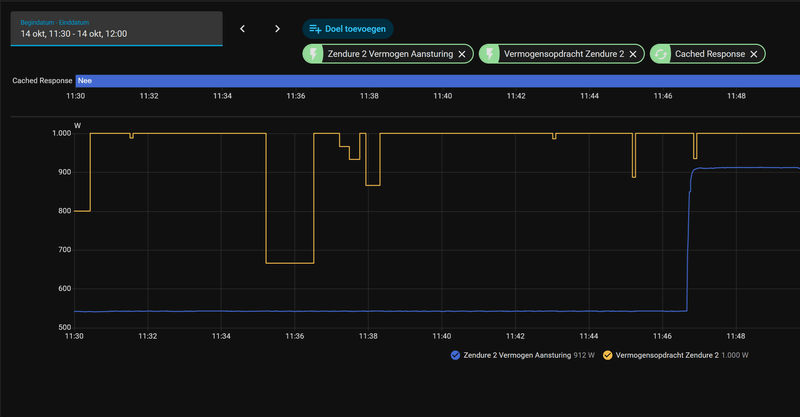The height and width of the screenshot is (417, 800).
Task: Click the sync icon on Cached Response chip
Action: [661, 54]
